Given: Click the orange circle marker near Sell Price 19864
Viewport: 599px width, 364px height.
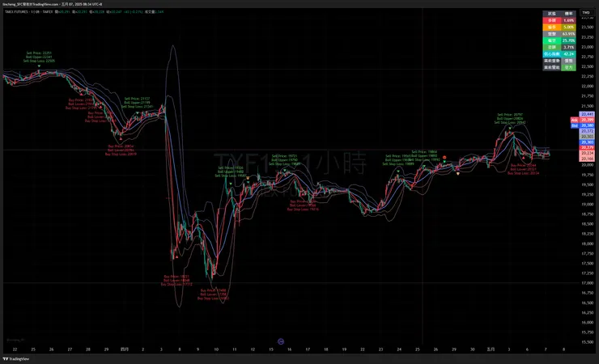Looking at the screenshot, I should coord(444,157).
